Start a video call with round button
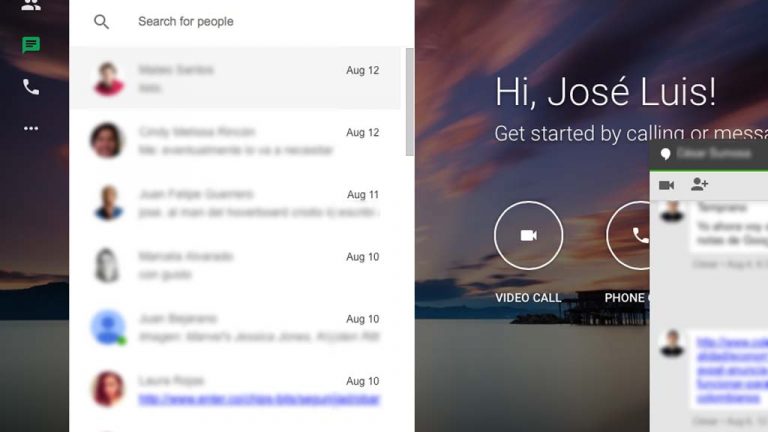768x432 pixels. [x=528, y=236]
